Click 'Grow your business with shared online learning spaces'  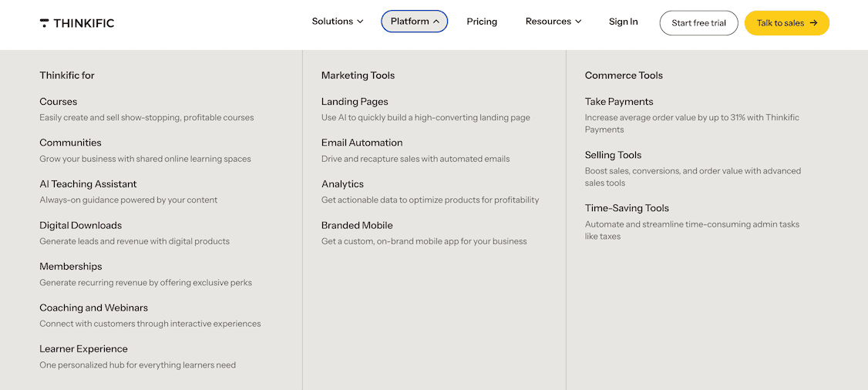point(145,159)
